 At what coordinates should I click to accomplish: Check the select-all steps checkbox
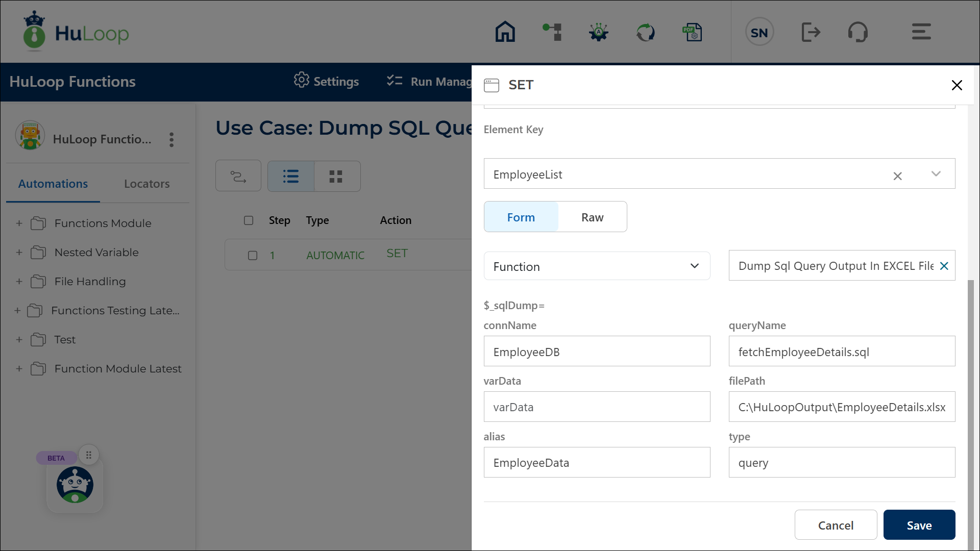pos(249,220)
